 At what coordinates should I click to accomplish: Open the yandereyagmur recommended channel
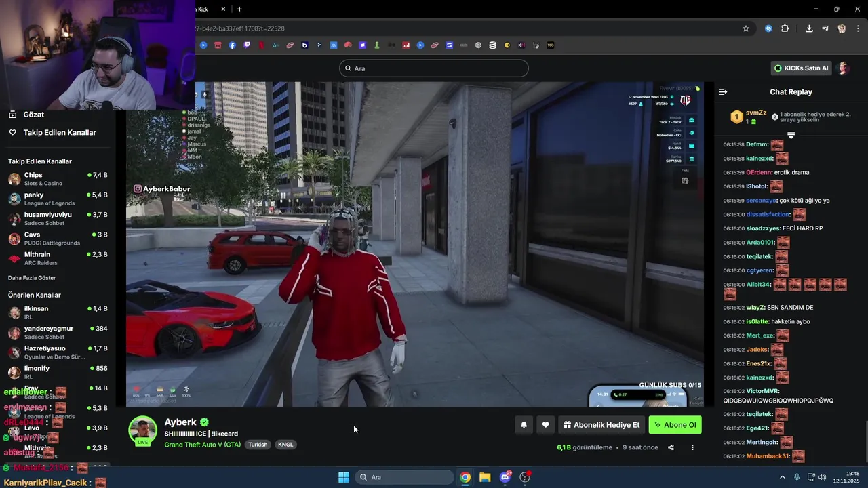tap(57, 332)
